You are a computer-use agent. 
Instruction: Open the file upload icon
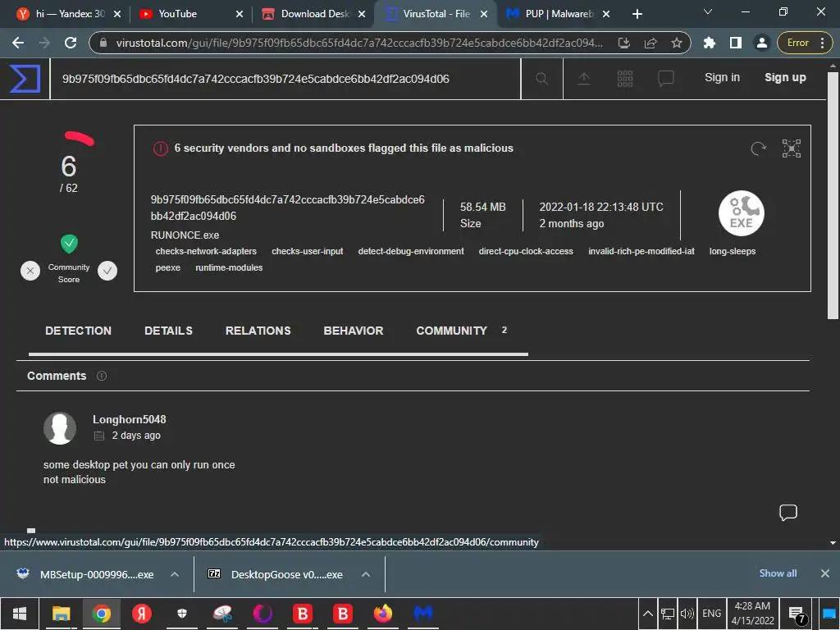(584, 79)
